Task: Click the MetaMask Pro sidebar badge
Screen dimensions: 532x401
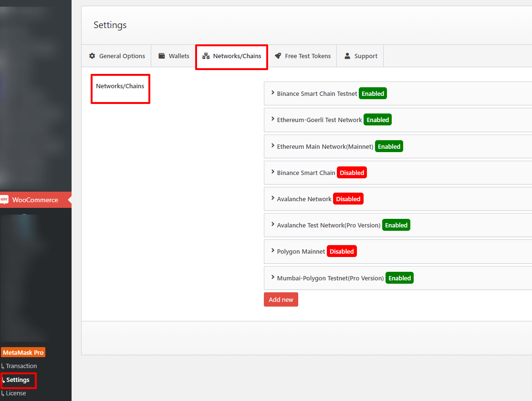Action: pyautogui.click(x=23, y=352)
